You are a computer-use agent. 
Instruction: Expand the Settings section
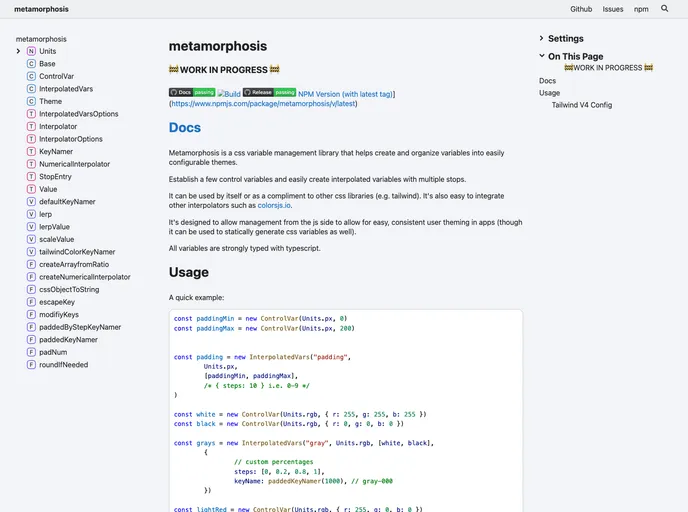(542, 39)
